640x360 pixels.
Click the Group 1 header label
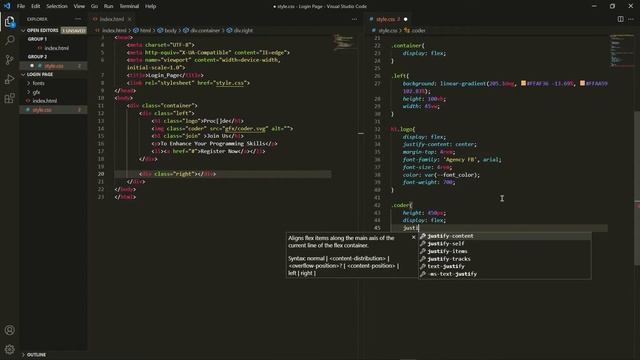pyautogui.click(x=37, y=39)
